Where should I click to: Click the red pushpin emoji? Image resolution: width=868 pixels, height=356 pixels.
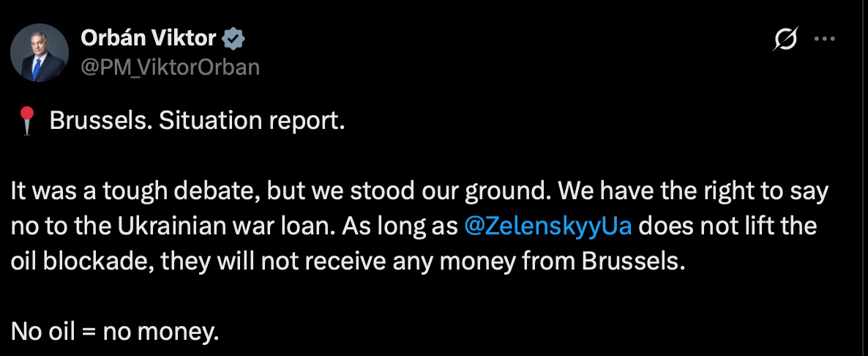(x=26, y=121)
